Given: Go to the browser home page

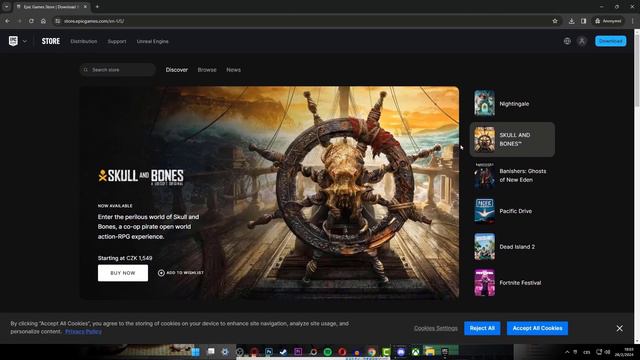Looking at the screenshot, I should [x=43, y=21].
